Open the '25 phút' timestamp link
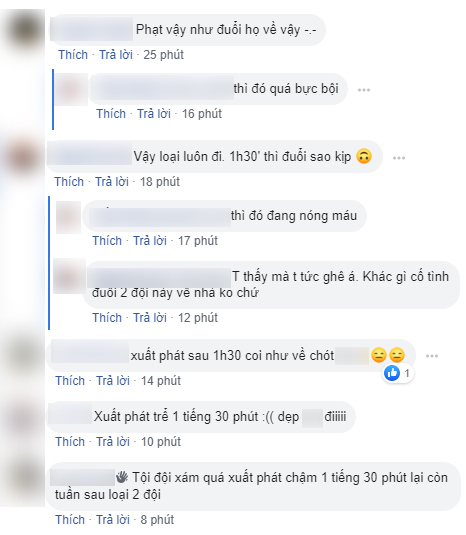The height and width of the screenshot is (535, 466). click(163, 55)
